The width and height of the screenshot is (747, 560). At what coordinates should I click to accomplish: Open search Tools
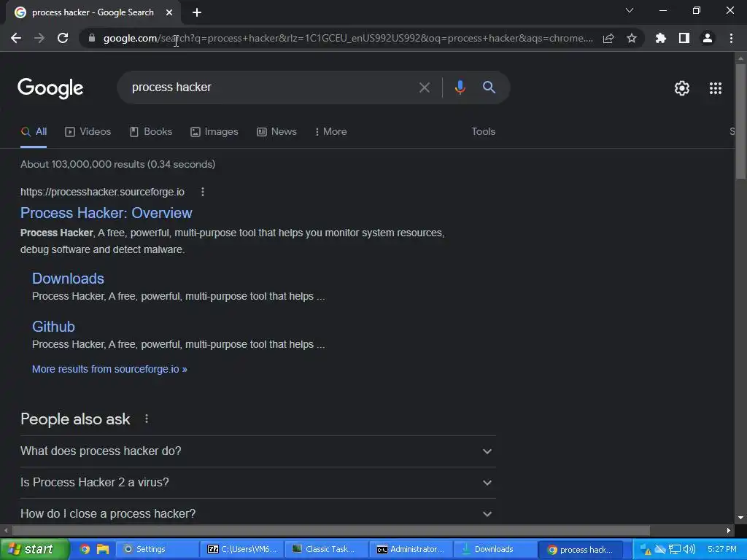coord(483,131)
